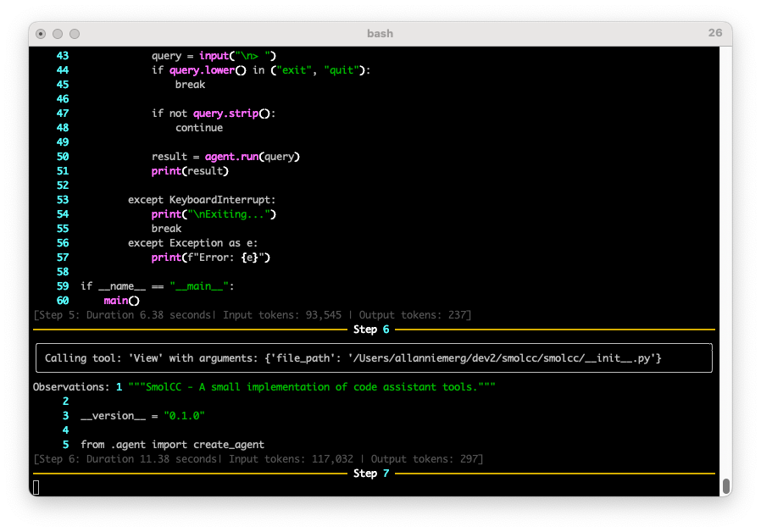Click the SmolCC docstring line

click(312, 387)
